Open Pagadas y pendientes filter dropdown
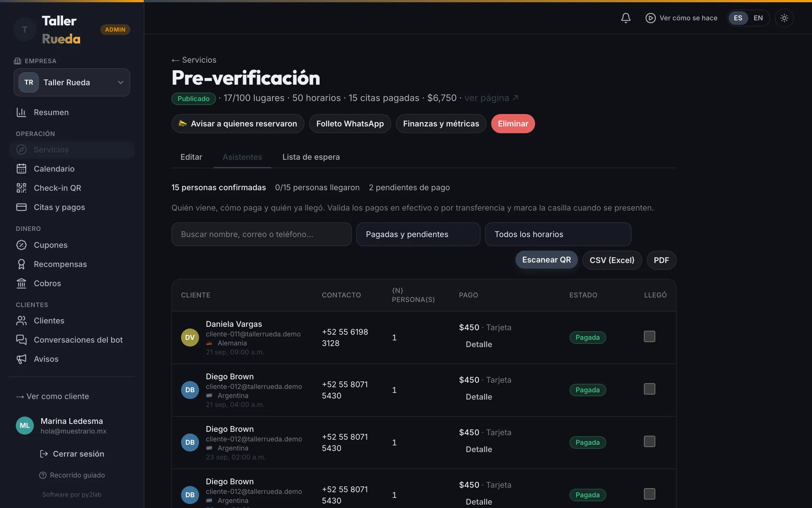The width and height of the screenshot is (812, 508). (x=418, y=234)
